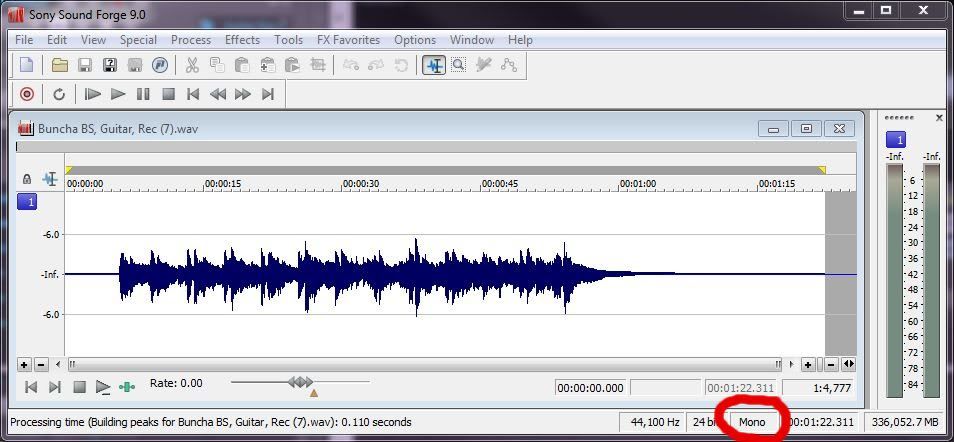Click the Pause button in transport toolbar
Image resolution: width=954 pixels, height=442 pixels.
point(143,94)
